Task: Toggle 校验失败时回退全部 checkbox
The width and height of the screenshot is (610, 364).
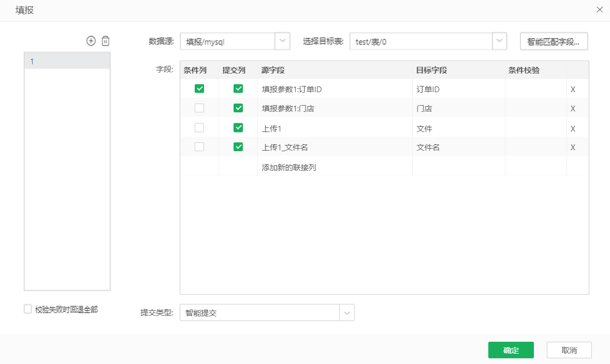Action: 28,309
